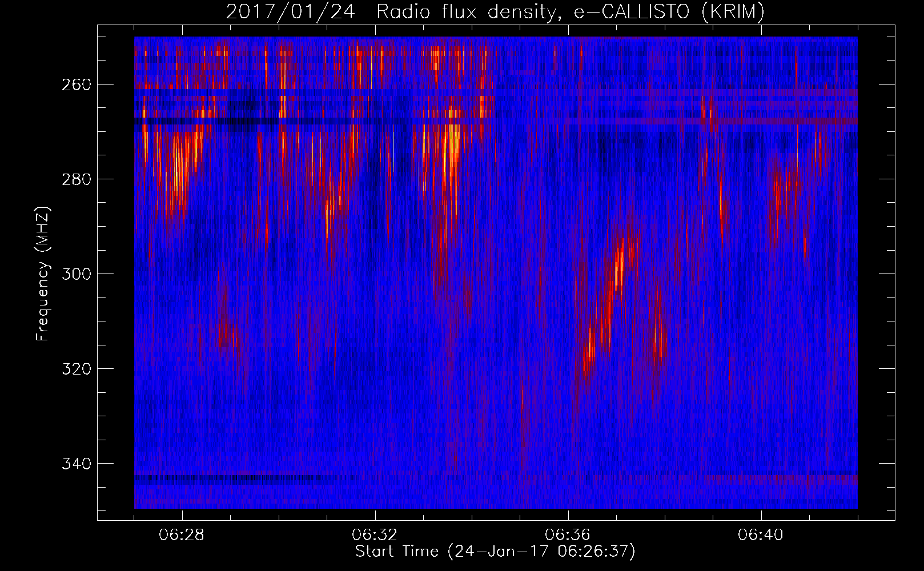Screen dimensions: 924x571
Task: Click the 340 frequency tick label
Action: pos(75,464)
